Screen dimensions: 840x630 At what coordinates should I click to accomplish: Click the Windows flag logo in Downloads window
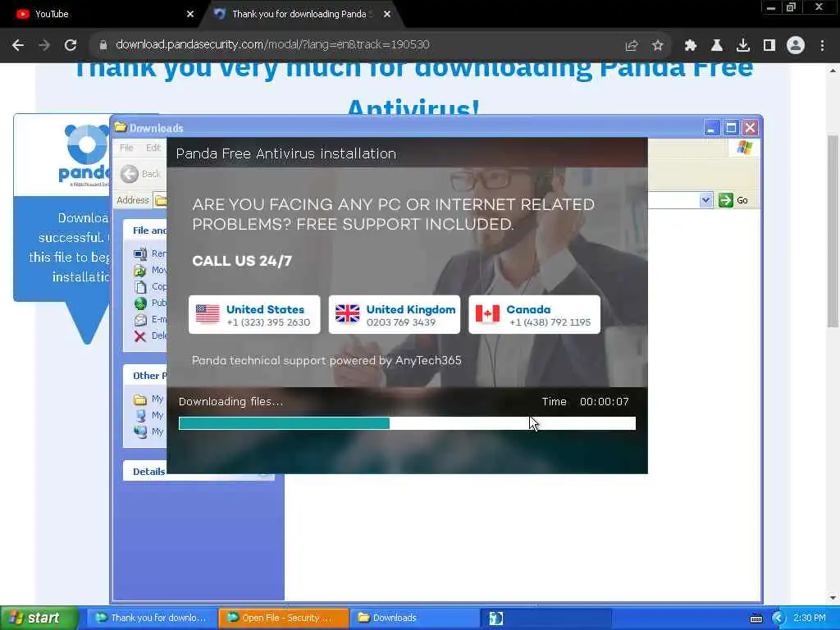(745, 148)
